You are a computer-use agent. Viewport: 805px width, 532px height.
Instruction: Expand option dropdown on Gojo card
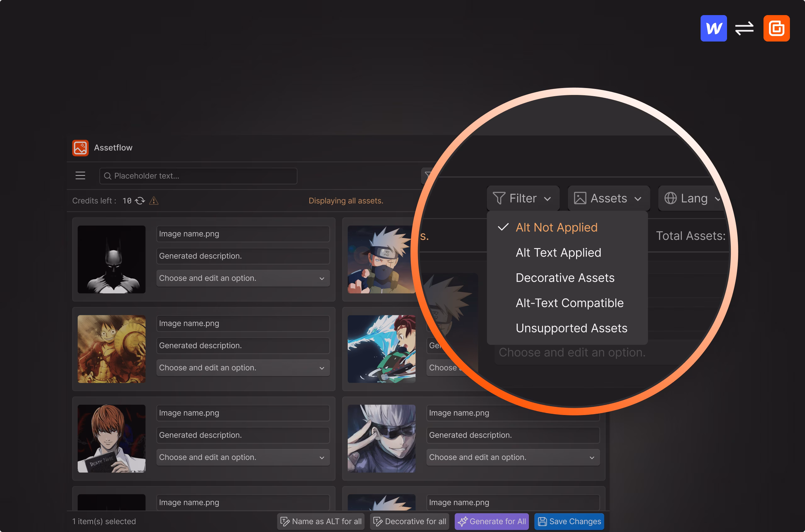513,457
